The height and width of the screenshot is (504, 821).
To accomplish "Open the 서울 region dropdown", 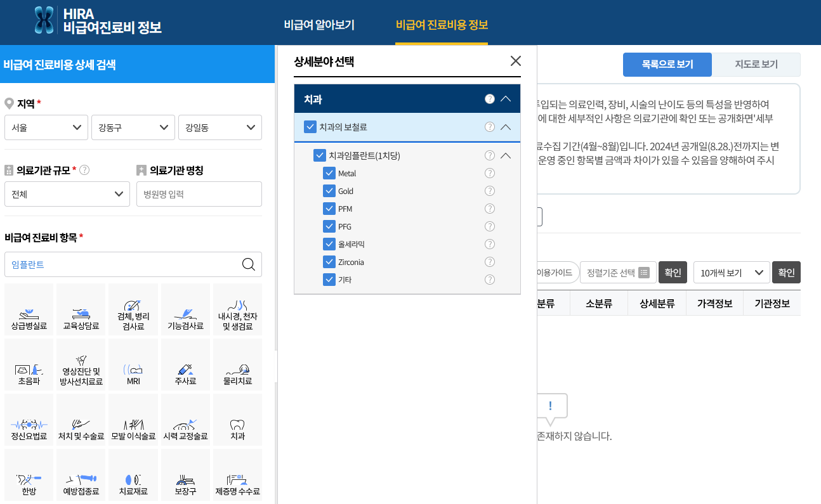I will (46, 127).
